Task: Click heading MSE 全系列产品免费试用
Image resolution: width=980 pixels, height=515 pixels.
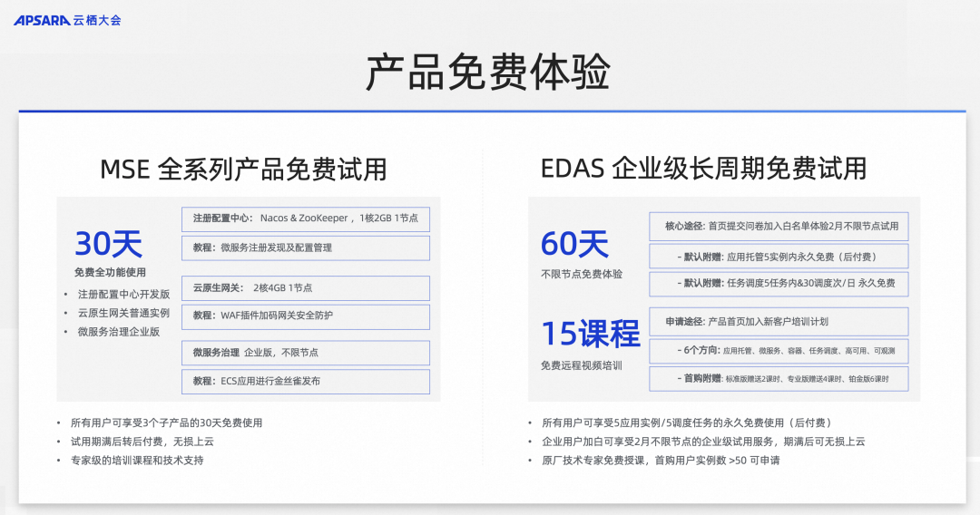Action: [243, 170]
